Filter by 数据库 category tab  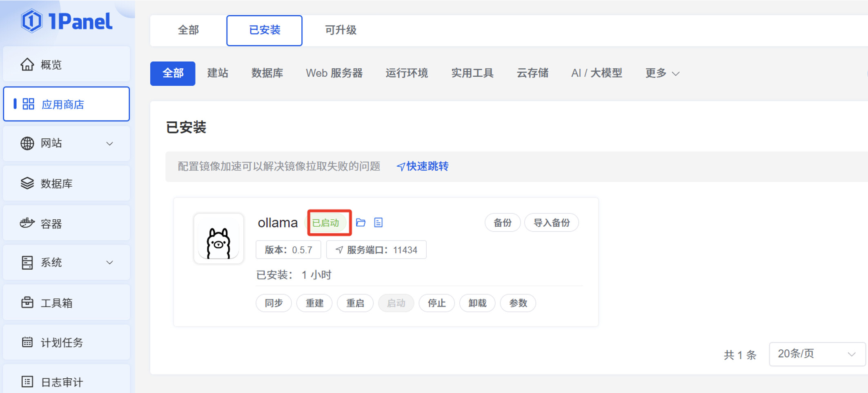point(267,73)
